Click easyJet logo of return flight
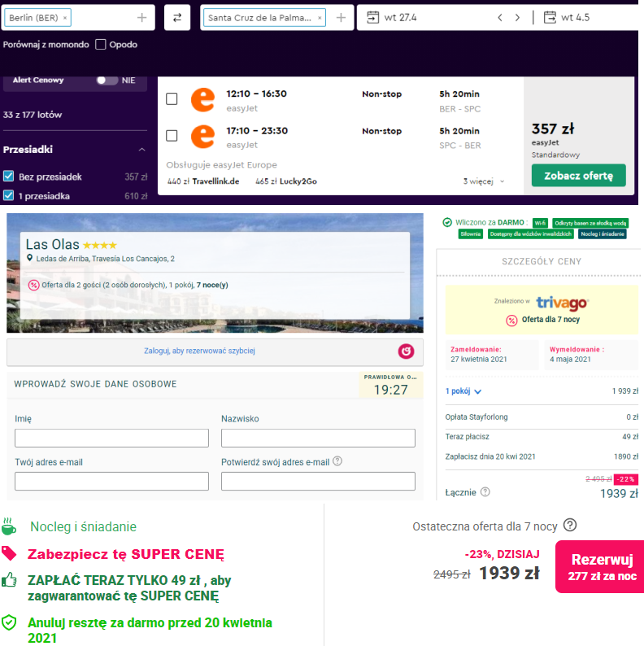The height and width of the screenshot is (646, 644). pyautogui.click(x=202, y=137)
